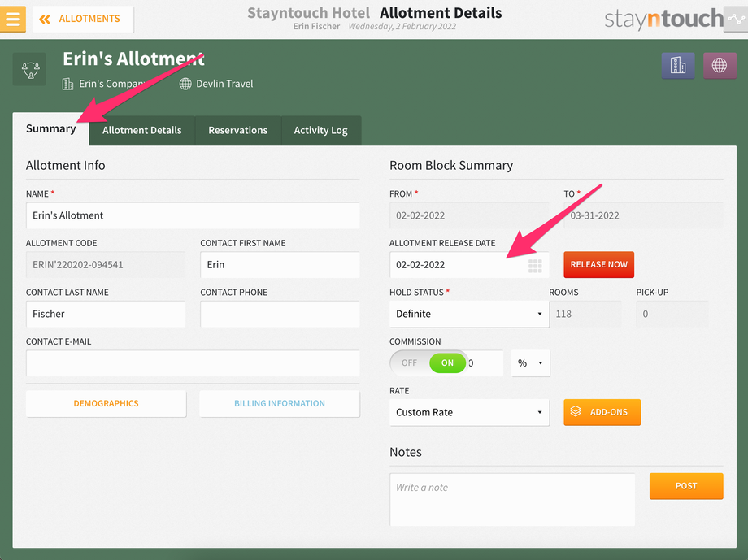The image size is (748, 560).
Task: Click the Allotment Info heading
Action: pyautogui.click(x=65, y=166)
